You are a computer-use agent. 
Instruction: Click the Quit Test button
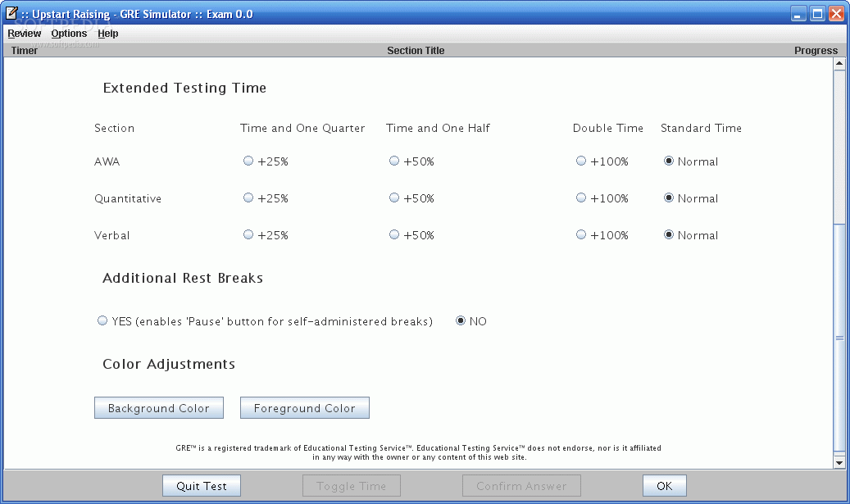pos(202,486)
